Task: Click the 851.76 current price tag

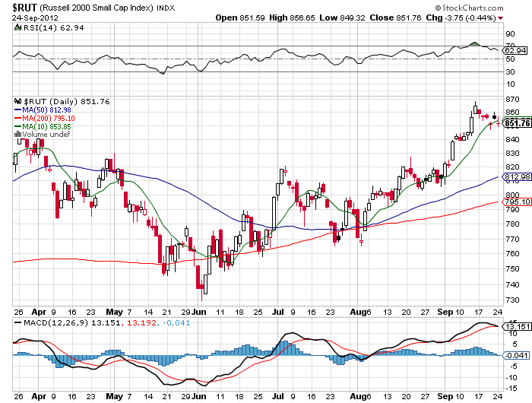Action: (x=517, y=123)
